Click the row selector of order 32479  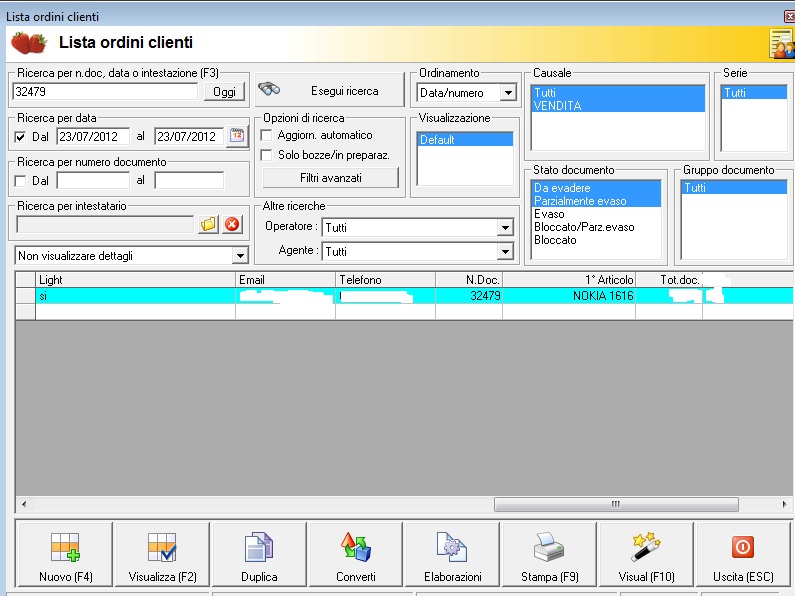pos(25,295)
